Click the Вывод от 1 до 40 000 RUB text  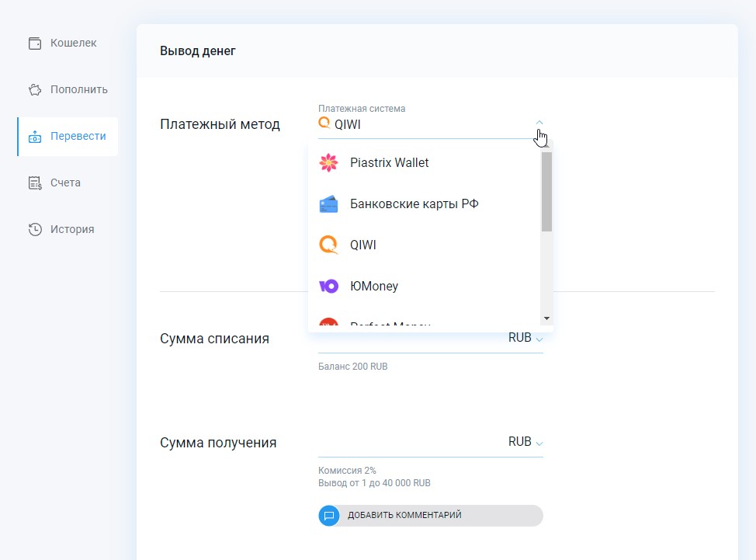[374, 483]
